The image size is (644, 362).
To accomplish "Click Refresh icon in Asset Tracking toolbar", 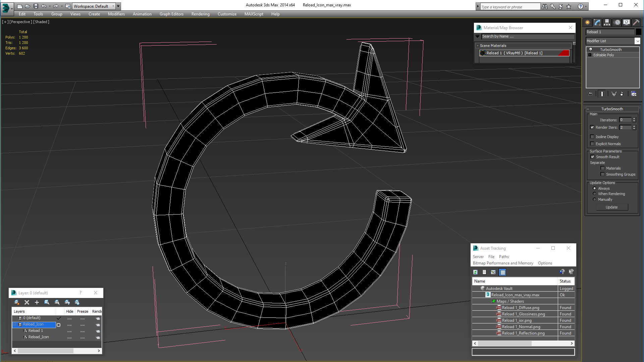I will coord(475,272).
